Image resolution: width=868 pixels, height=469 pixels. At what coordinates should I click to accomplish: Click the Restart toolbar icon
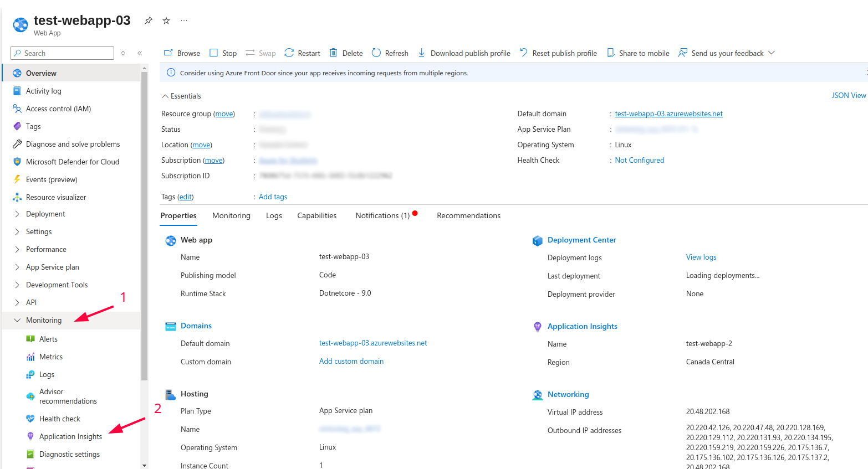pos(289,53)
